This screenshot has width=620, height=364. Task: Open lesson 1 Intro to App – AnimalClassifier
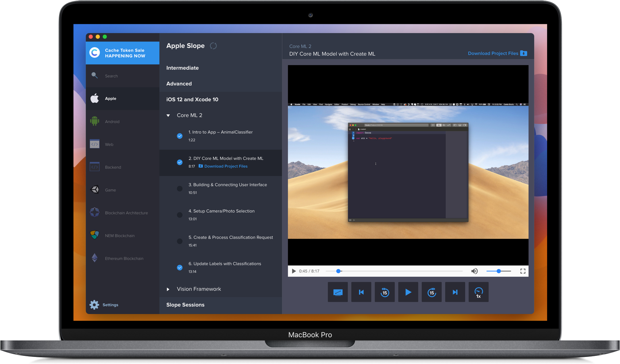(221, 136)
